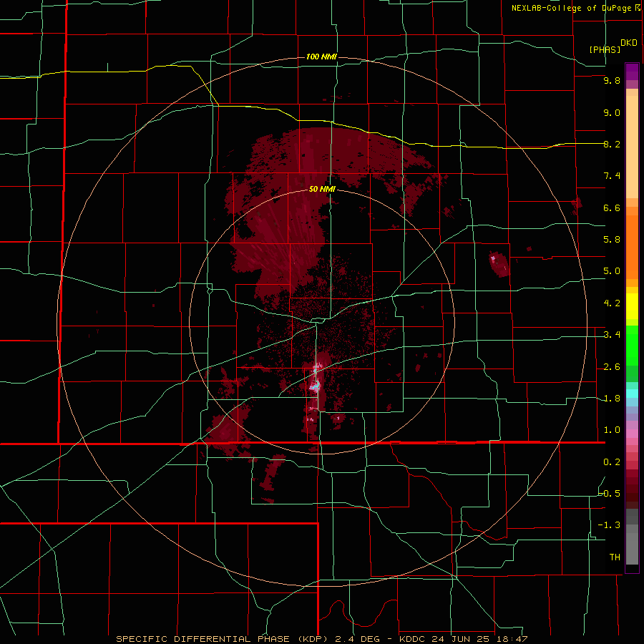
Task: Click the -1.3 value on the color scale
Action: pos(610,525)
